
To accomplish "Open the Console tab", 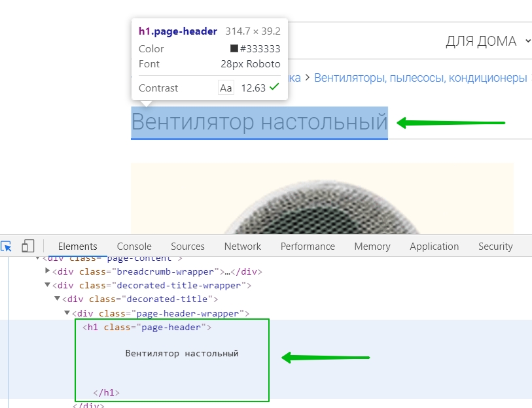I will pos(134,246).
